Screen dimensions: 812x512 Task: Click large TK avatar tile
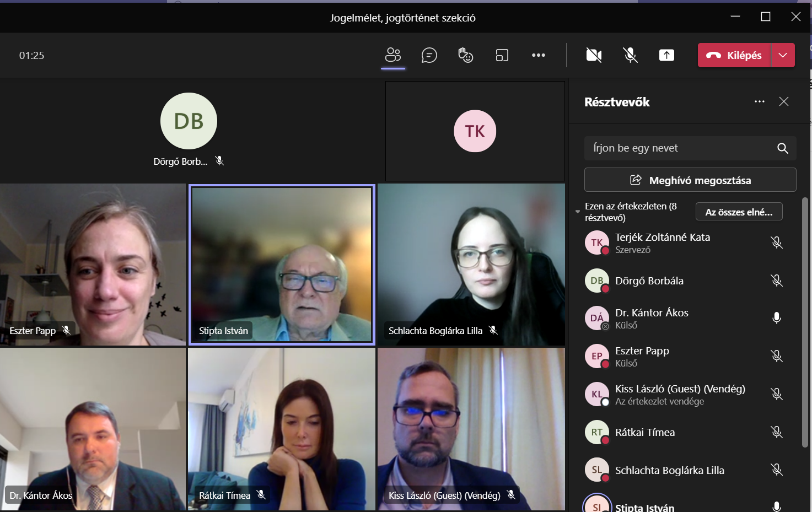[475, 131]
